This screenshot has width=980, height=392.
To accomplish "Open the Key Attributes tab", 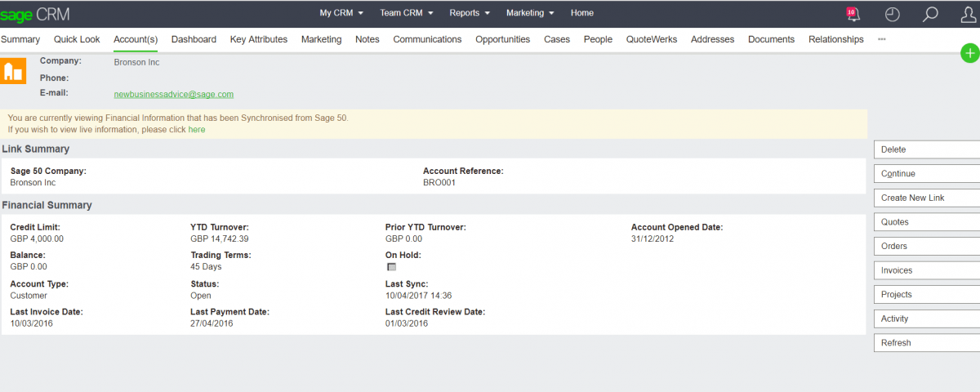I will pos(259,39).
